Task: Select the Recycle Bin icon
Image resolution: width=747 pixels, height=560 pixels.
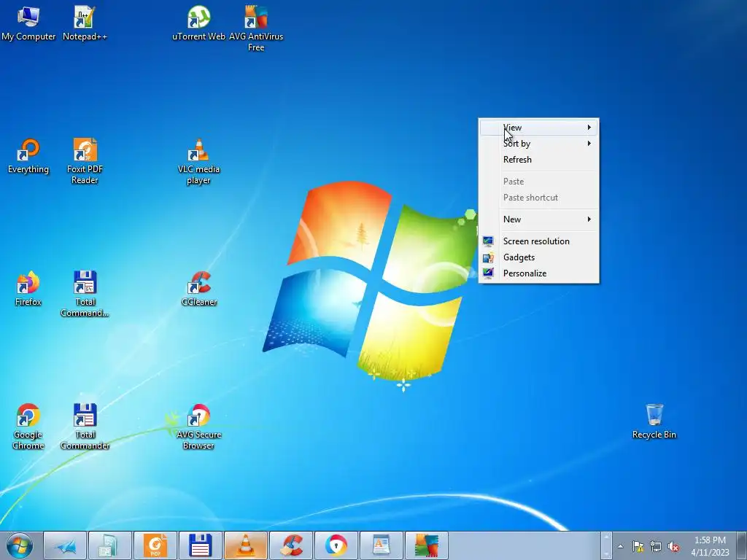Action: click(654, 421)
